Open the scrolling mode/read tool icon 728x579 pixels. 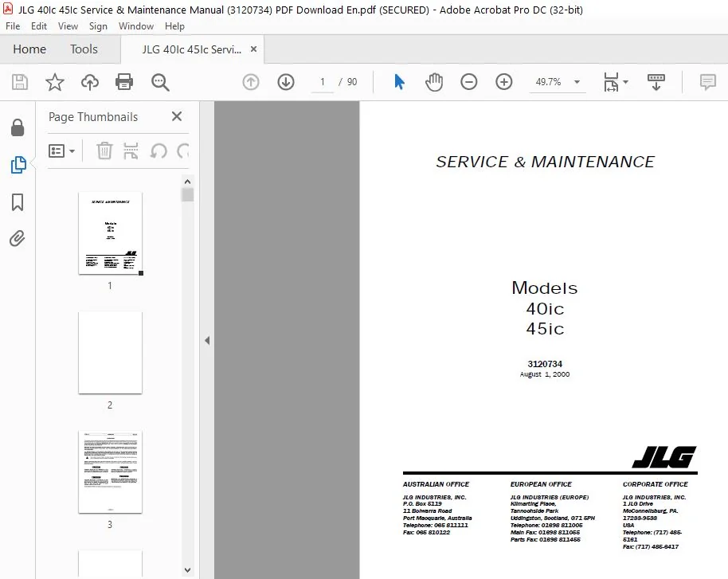pyautogui.click(x=656, y=82)
